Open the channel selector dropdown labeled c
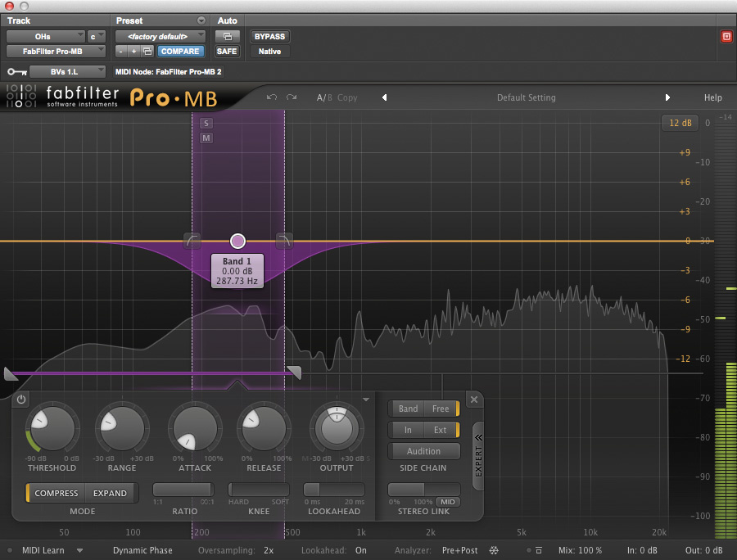 pos(97,37)
